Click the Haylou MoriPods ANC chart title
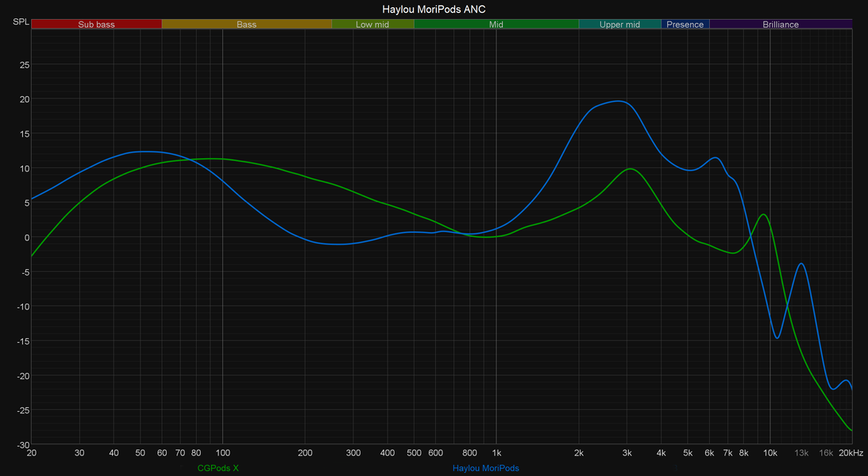Image resolution: width=868 pixels, height=476 pixels. [x=434, y=10]
